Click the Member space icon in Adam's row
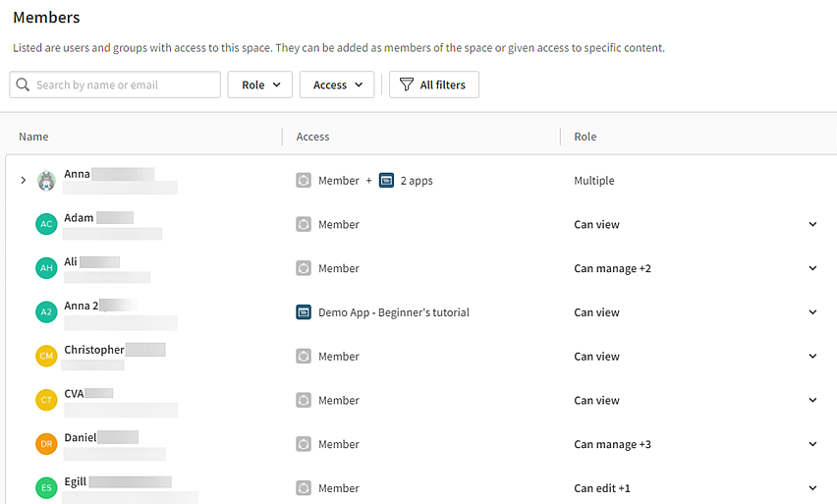The width and height of the screenshot is (837, 504). click(304, 224)
